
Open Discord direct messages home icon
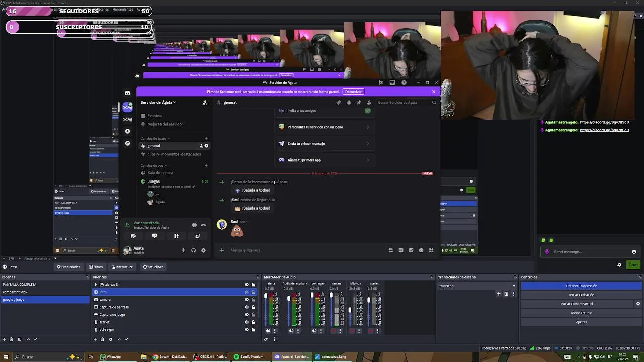click(127, 93)
